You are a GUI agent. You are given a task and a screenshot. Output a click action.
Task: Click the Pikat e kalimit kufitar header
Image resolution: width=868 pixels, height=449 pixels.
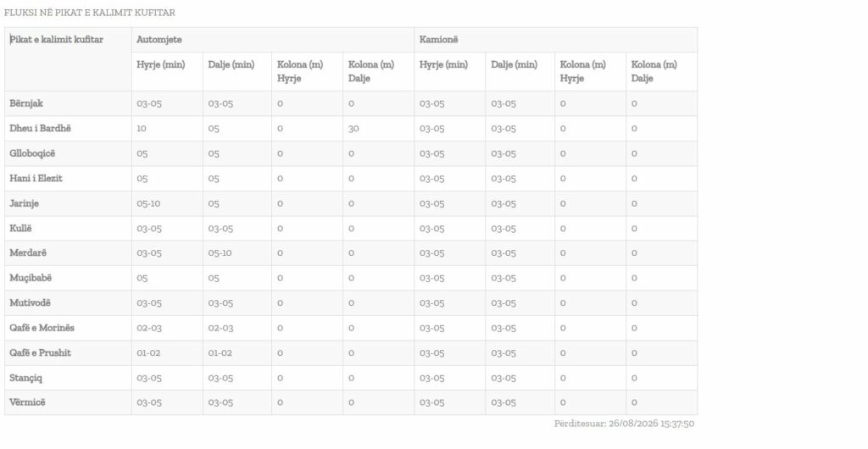[57, 40]
